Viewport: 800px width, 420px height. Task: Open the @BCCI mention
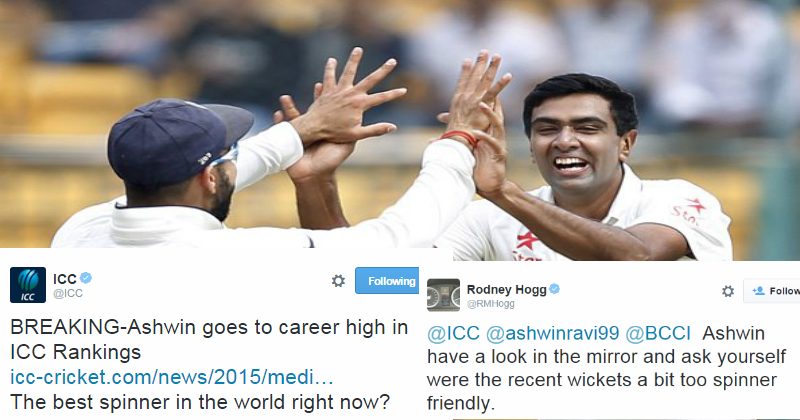[658, 333]
